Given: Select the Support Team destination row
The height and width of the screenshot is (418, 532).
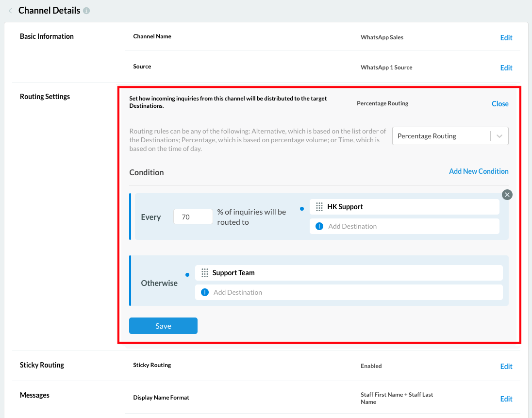Looking at the screenshot, I should (349, 273).
